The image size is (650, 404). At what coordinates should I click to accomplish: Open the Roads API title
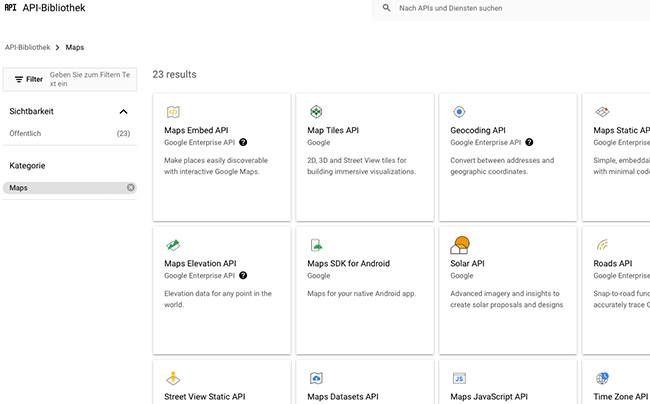[x=613, y=263]
